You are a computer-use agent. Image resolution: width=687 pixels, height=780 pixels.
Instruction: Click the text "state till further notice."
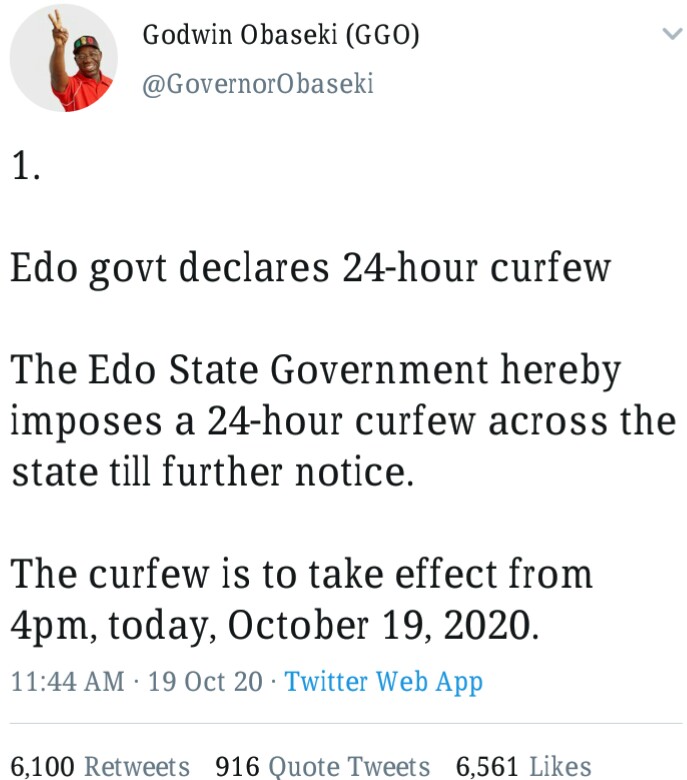click(x=212, y=471)
